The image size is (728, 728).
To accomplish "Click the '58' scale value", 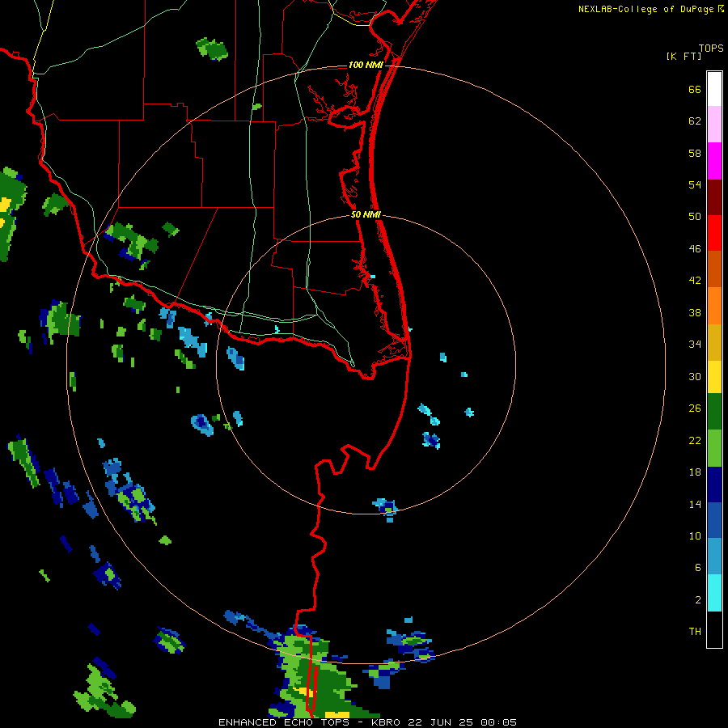I will click(695, 153).
